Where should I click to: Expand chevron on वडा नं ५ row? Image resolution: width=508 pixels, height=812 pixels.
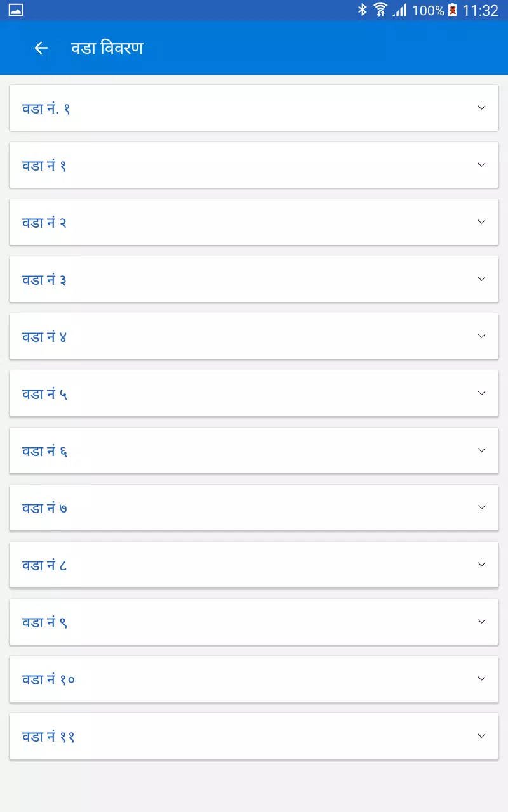tap(482, 393)
